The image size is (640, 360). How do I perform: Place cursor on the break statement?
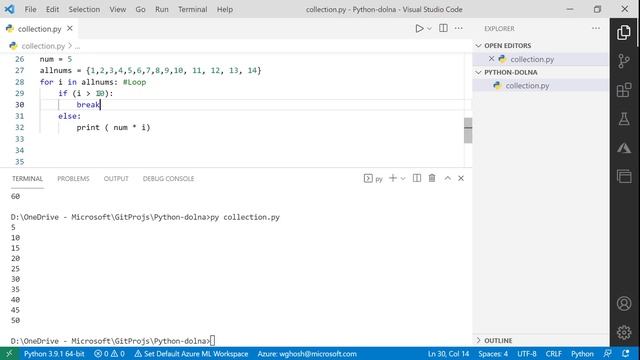[88, 105]
